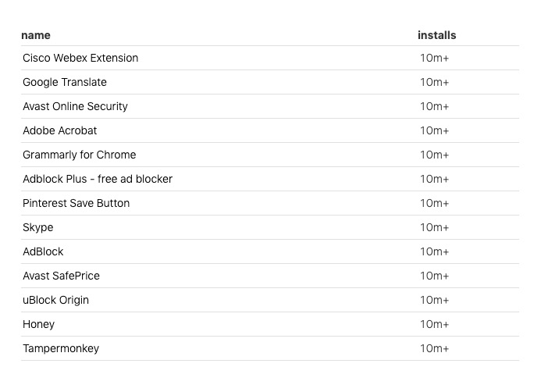Click Adblock Plus - free ad blocker
534x392 pixels.
click(x=98, y=179)
